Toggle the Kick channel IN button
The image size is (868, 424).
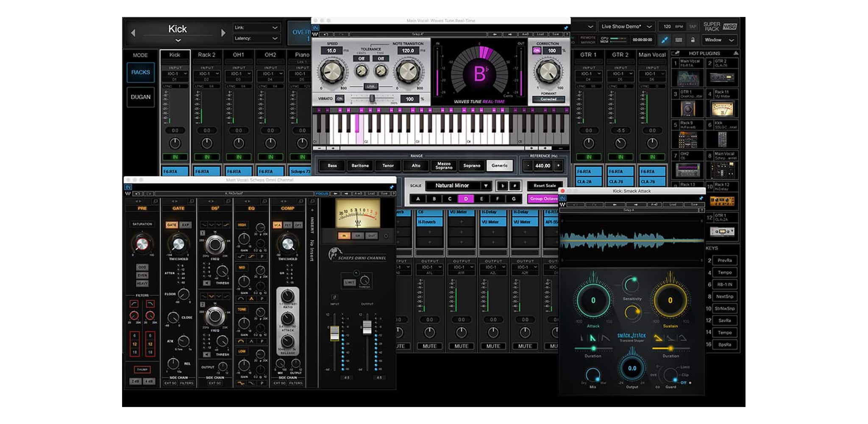pos(175,157)
